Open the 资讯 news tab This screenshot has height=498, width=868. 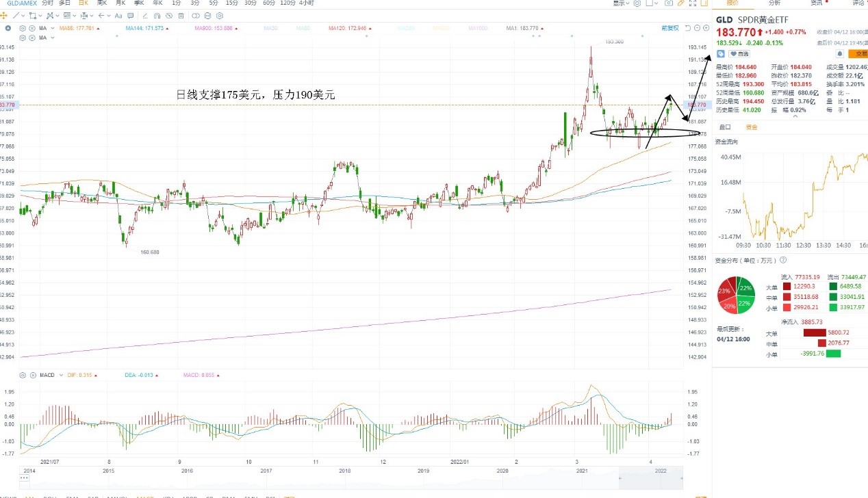pyautogui.click(x=817, y=3)
